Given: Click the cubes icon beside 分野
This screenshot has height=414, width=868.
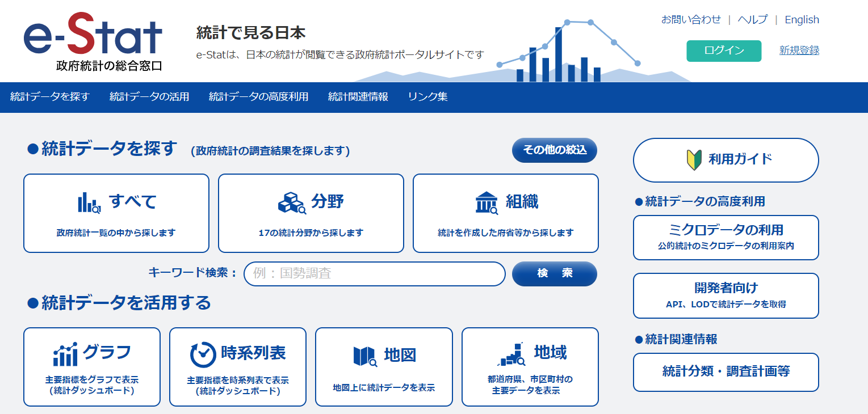Looking at the screenshot, I should tap(292, 202).
